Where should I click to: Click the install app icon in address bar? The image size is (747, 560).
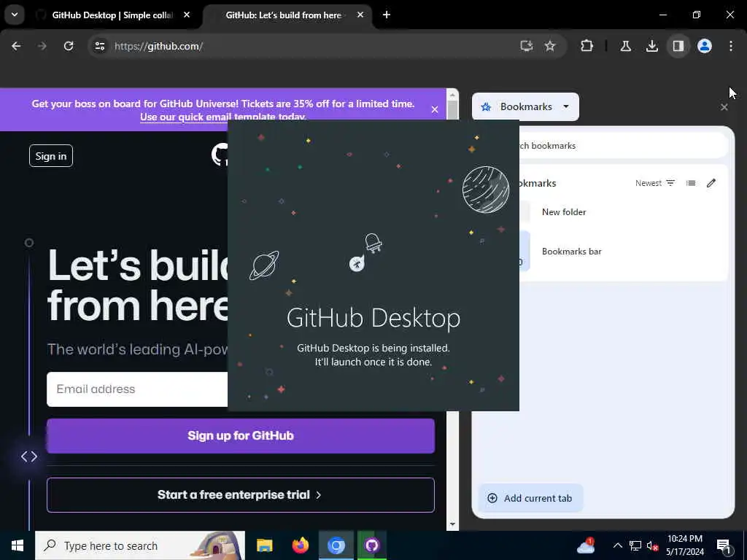click(x=526, y=46)
